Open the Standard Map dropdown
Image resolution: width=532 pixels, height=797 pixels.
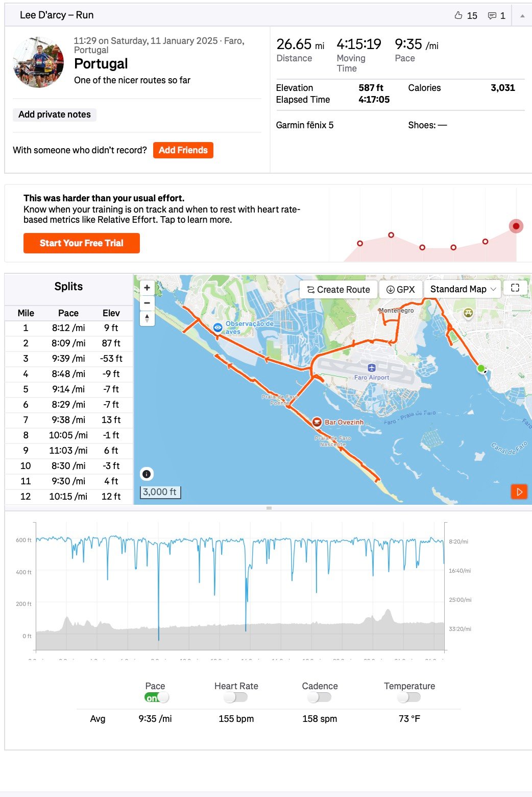click(x=463, y=289)
